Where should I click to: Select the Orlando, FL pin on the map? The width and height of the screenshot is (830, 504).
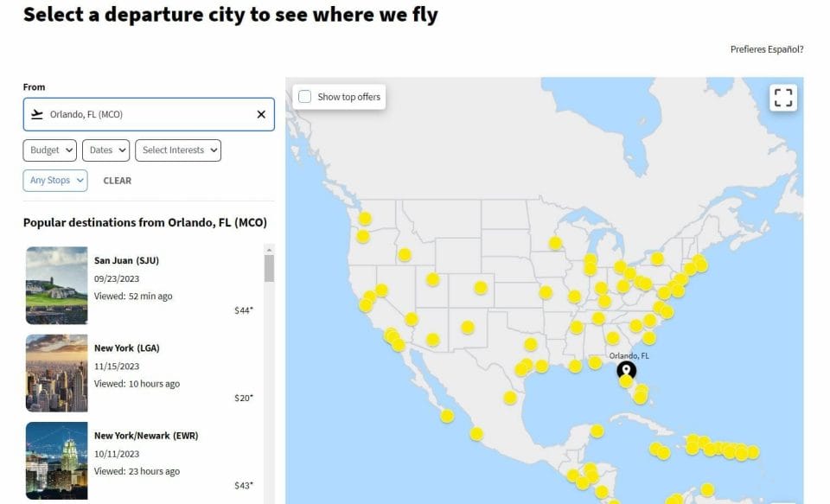627,370
